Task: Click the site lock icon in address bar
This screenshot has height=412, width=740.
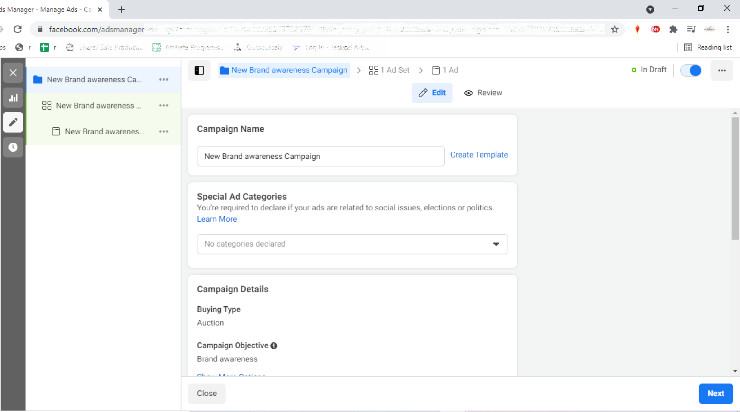Action: click(40, 29)
